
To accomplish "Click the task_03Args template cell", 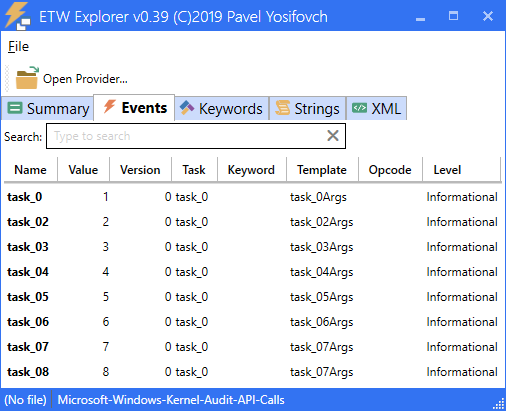I will point(322,247).
